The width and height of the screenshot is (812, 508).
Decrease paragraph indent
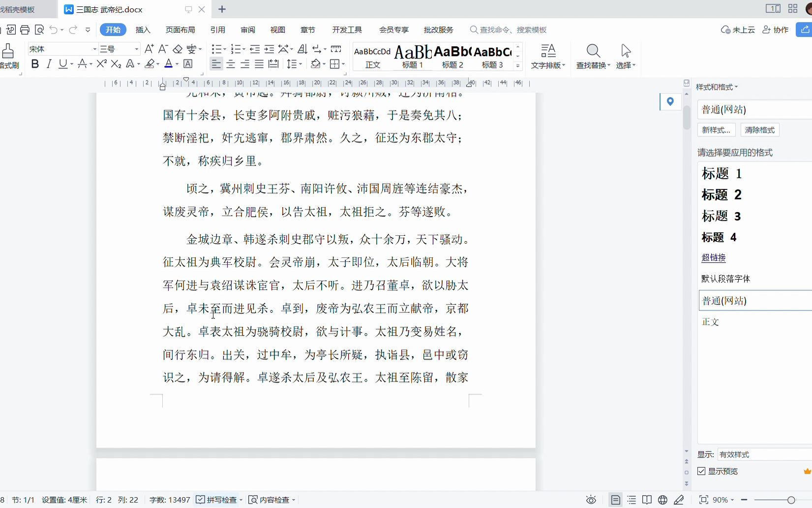(255, 49)
